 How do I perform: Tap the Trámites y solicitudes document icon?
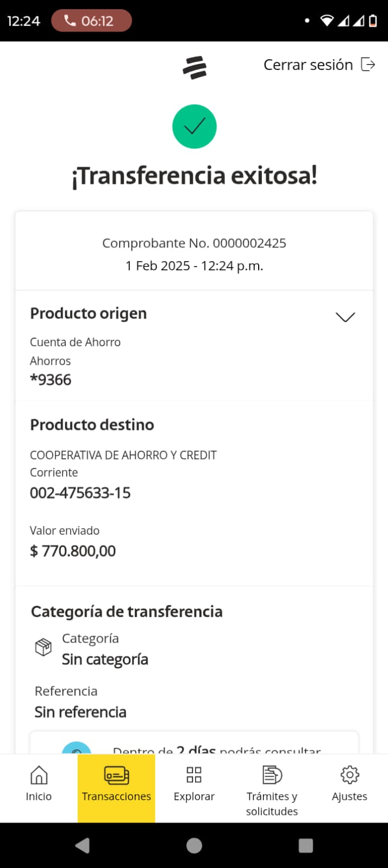(272, 775)
